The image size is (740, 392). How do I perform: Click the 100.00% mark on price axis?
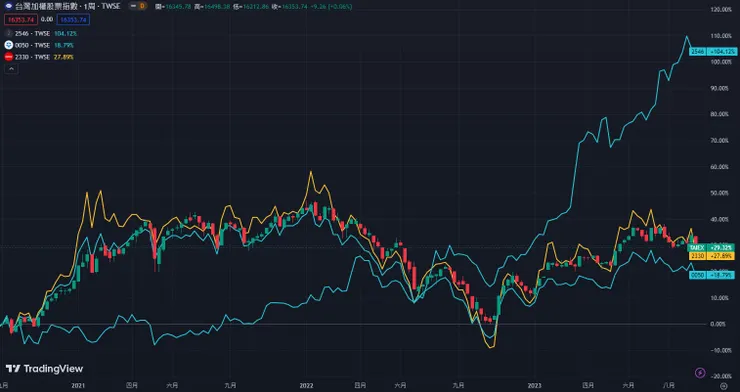[x=721, y=62]
